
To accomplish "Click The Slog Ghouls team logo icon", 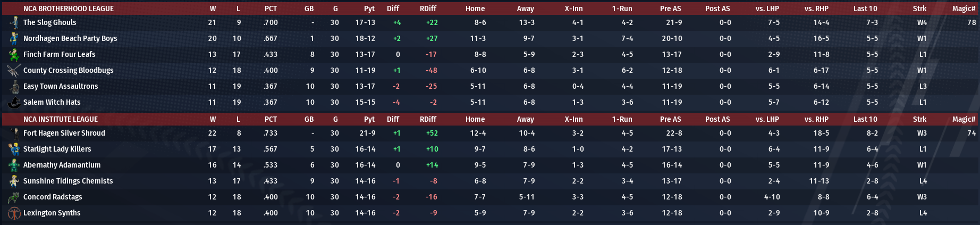I will point(14,22).
